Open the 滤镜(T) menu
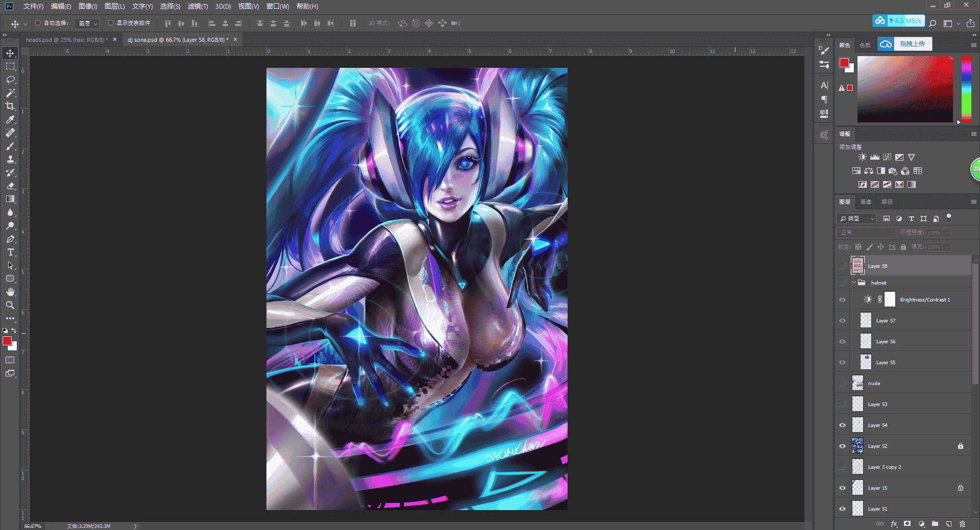Image resolution: width=980 pixels, height=530 pixels. pyautogui.click(x=198, y=6)
